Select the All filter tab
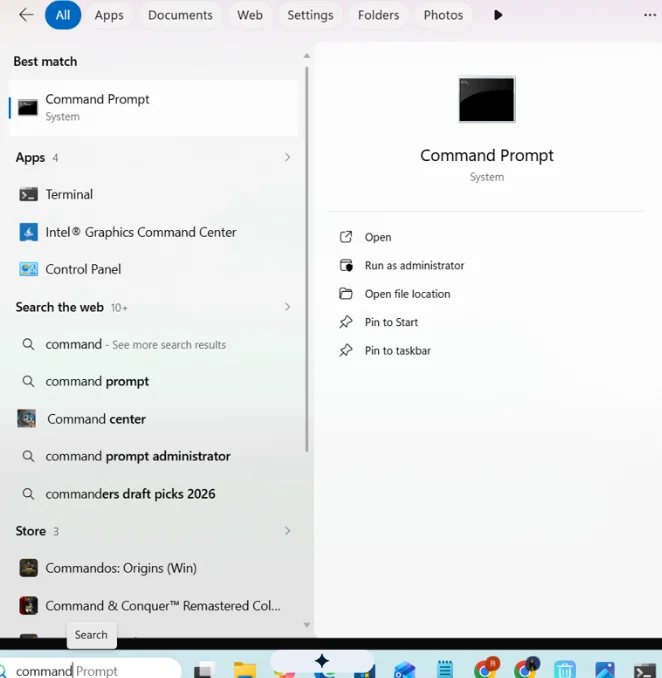 pyautogui.click(x=63, y=15)
